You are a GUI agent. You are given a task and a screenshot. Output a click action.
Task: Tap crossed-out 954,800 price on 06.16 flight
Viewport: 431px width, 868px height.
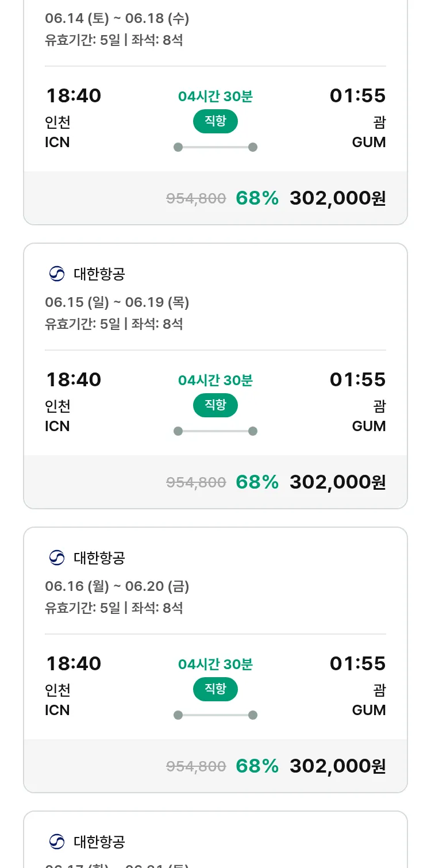pyautogui.click(x=196, y=766)
